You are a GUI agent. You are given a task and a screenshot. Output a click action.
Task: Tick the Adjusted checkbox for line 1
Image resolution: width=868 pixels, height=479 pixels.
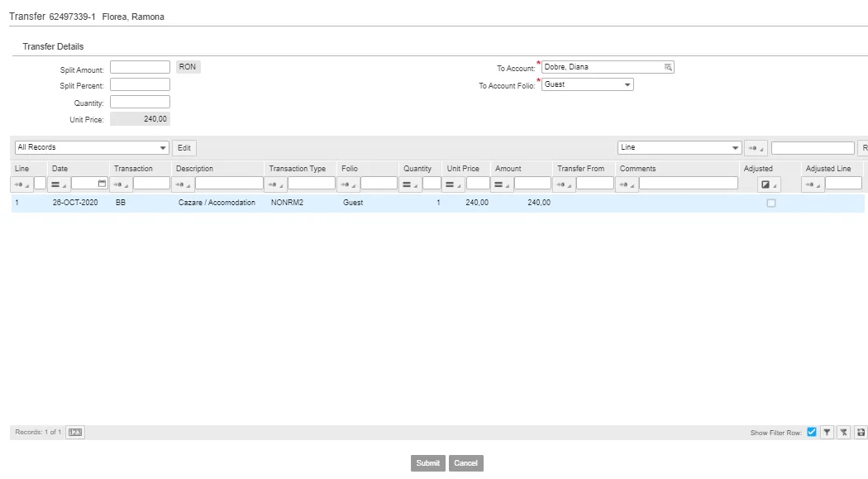coord(771,204)
